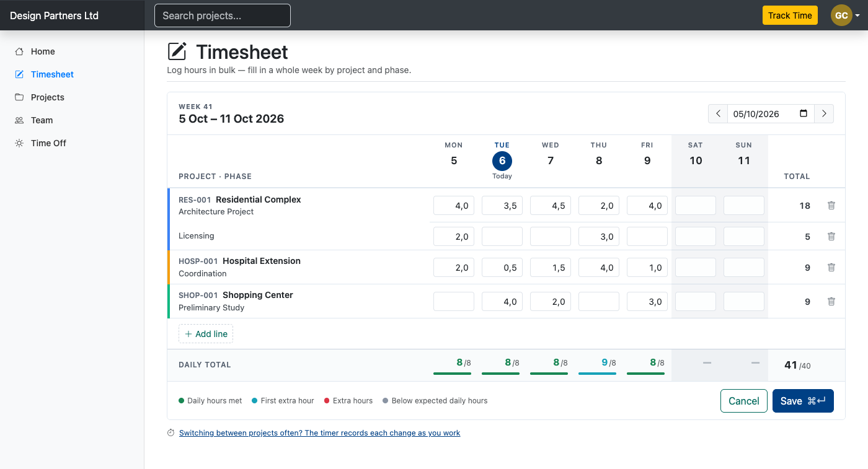Edit Thursday hours for Hospital Extension Coordination
This screenshot has height=469, width=868.
(x=599, y=268)
